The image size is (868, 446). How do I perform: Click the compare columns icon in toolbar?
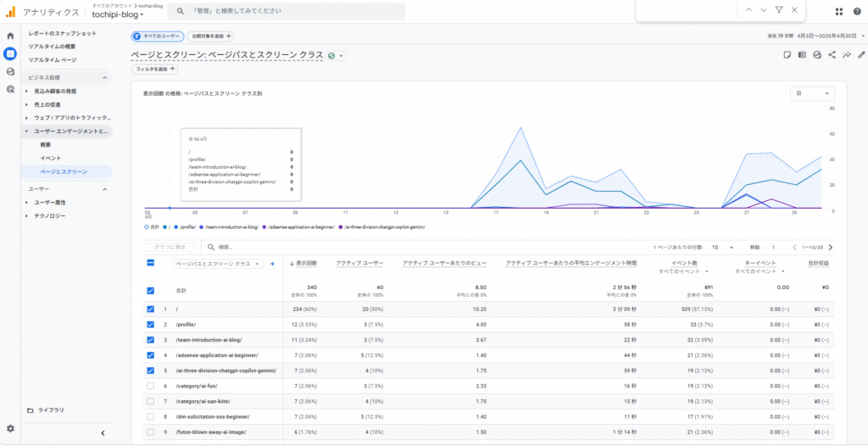(802, 55)
